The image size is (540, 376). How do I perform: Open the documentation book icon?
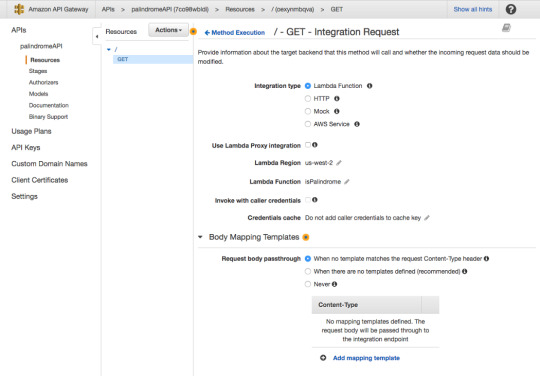(506, 28)
